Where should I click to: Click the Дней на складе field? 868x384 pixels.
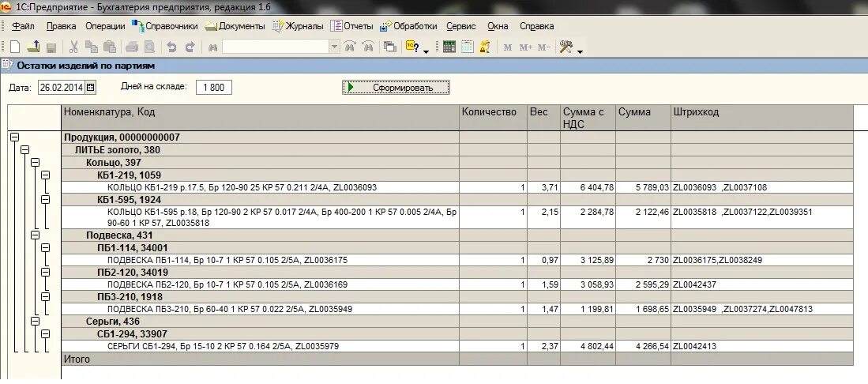pos(214,88)
